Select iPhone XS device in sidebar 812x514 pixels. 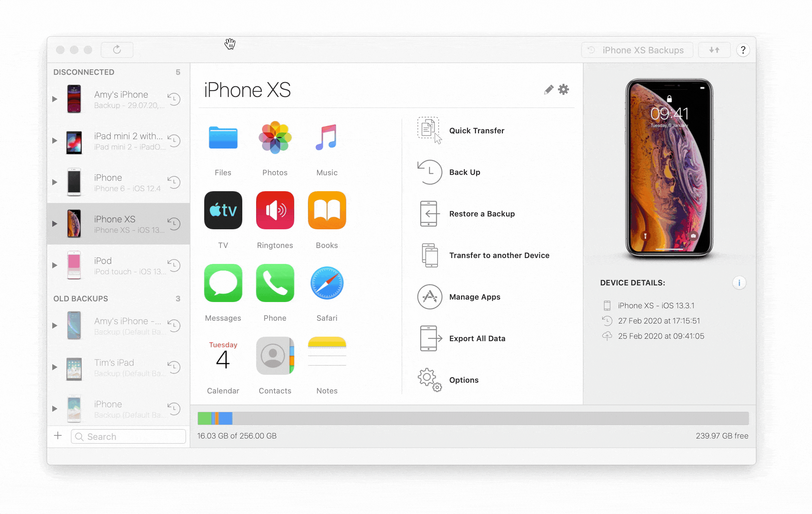click(118, 224)
